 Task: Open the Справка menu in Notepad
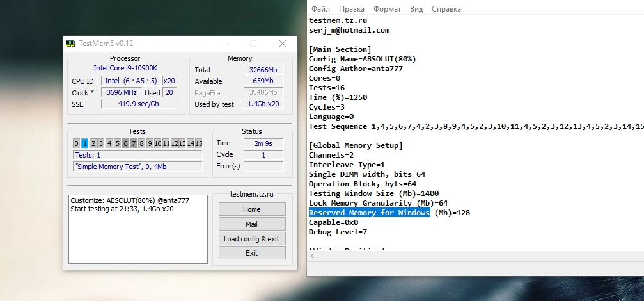click(x=446, y=9)
